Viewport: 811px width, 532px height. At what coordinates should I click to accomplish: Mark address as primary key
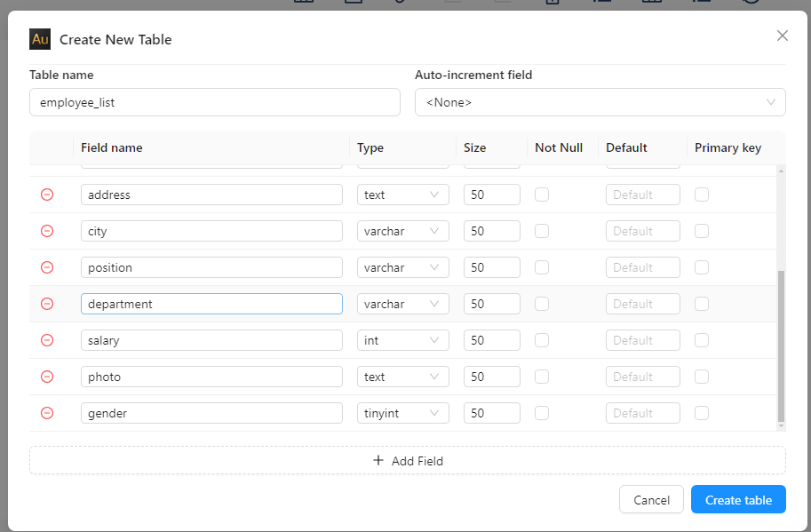[702, 195]
